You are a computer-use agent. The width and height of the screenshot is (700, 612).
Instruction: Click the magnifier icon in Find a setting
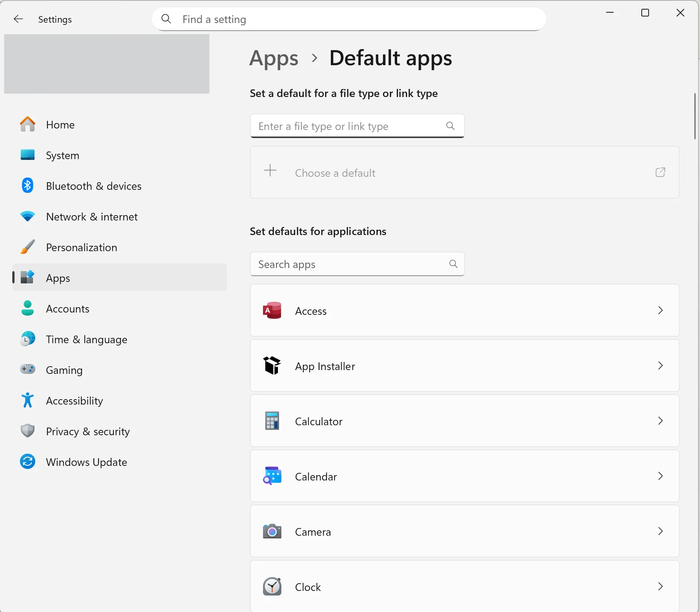[166, 19]
